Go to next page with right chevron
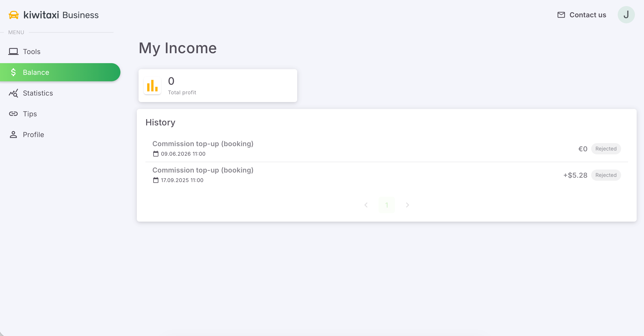Screen dimensions: 644x336 407,205
